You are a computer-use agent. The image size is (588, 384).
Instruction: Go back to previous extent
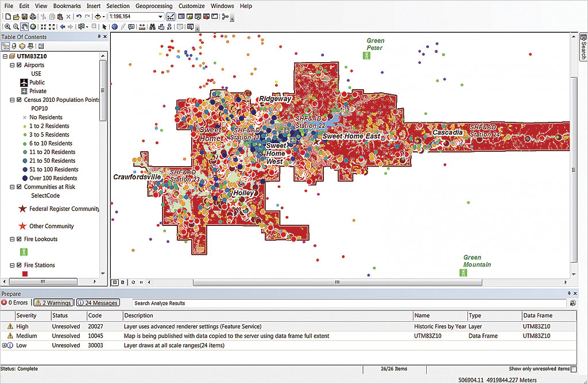[62, 26]
